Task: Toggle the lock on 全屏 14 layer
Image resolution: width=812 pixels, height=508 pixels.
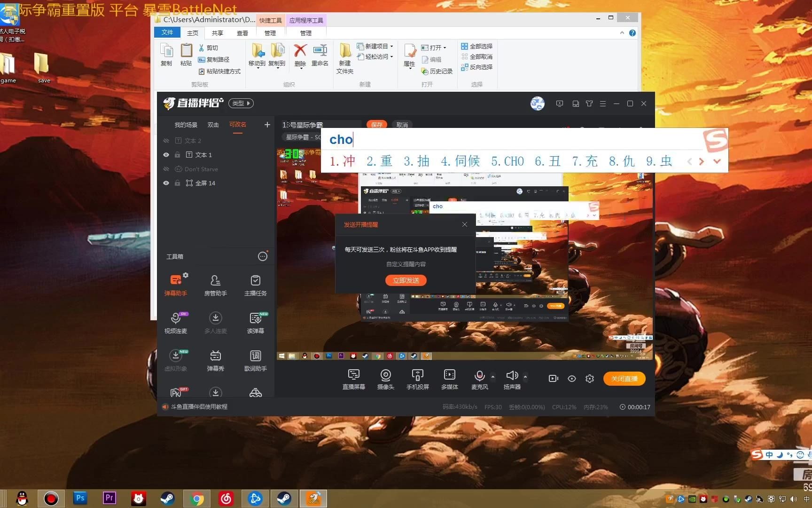Action: [x=178, y=183]
